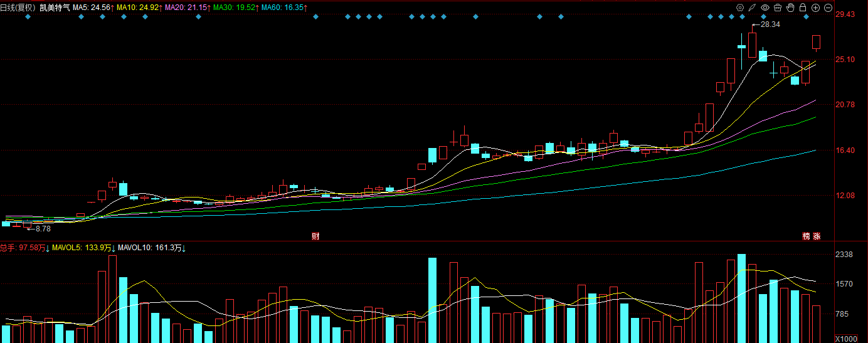
Task: Click the 榜 ranking marker
Action: [807, 236]
